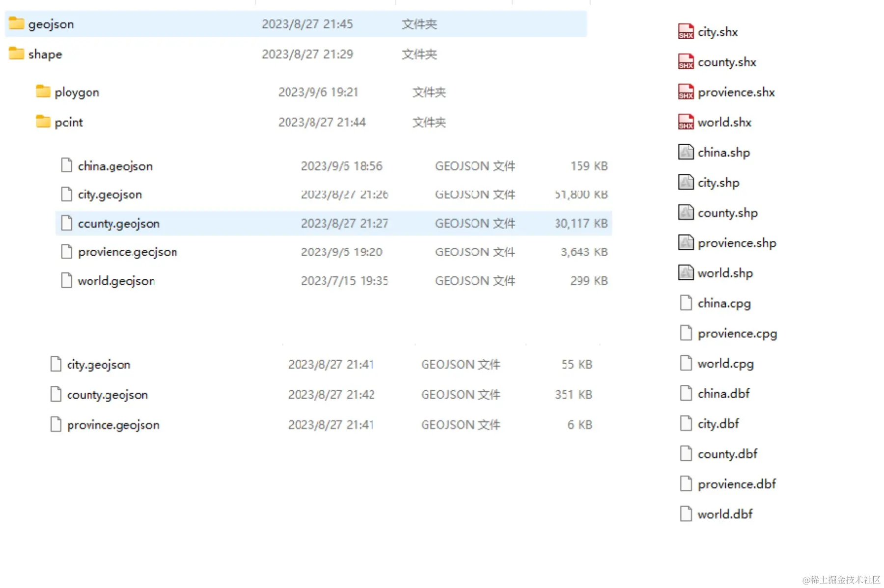Image resolution: width=884 pixels, height=588 pixels.
Task: Click the date 2023/8/27 21:45
Action: 307,24
